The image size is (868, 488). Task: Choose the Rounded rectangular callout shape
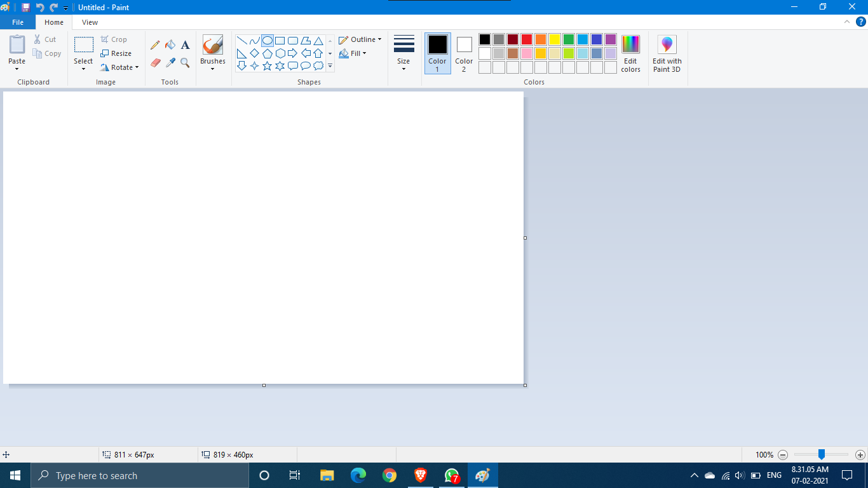click(293, 65)
